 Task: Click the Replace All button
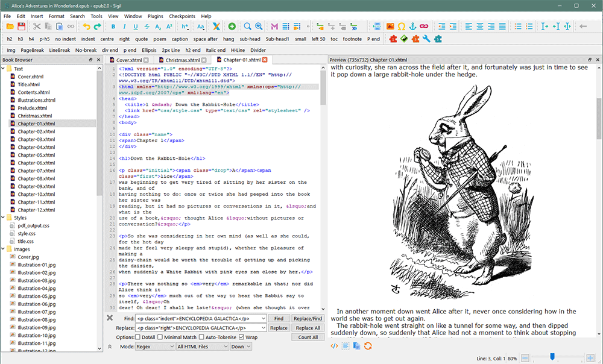click(x=308, y=328)
